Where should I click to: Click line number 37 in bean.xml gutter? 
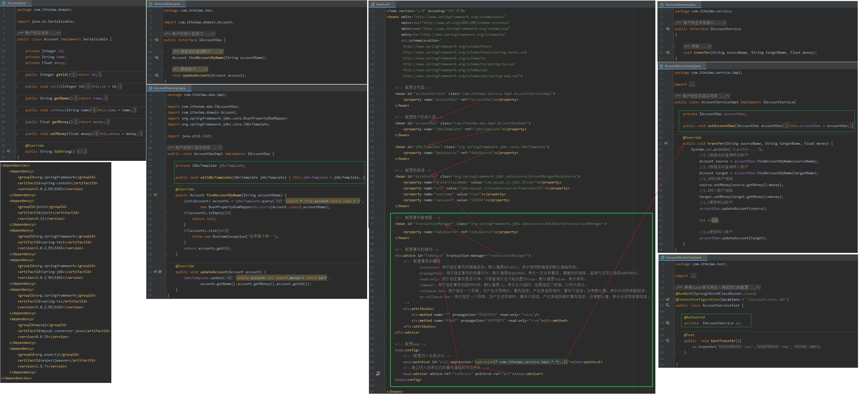372,224
